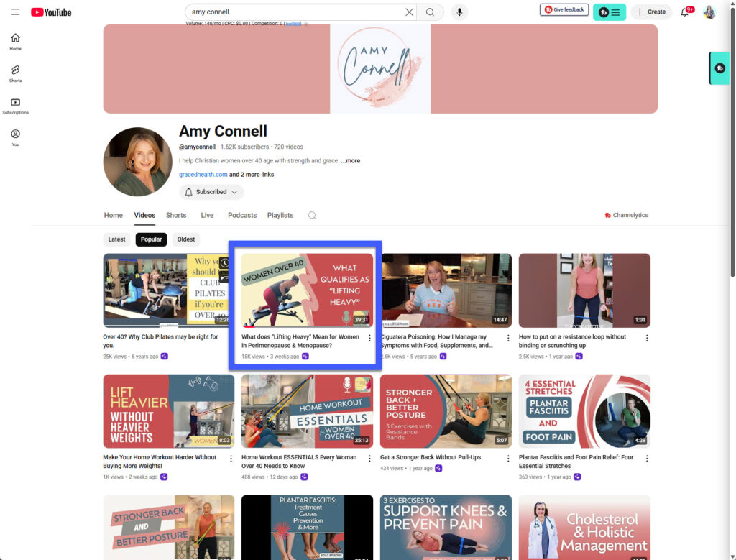
Task: Click the magnifier search button
Action: (430, 12)
